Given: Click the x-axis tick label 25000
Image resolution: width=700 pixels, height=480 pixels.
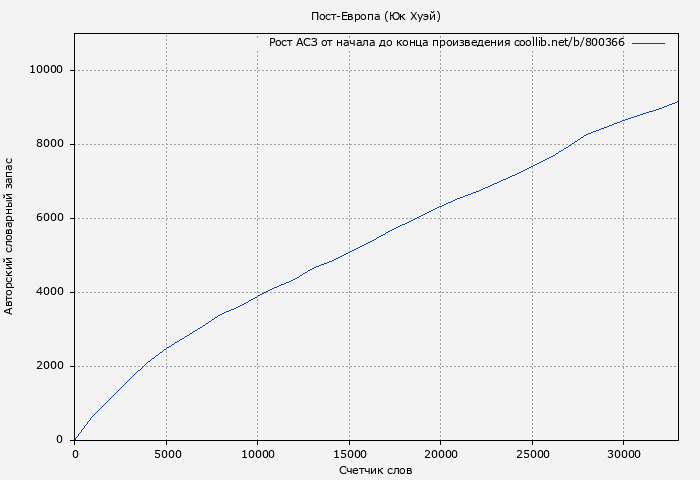Looking at the screenshot, I should [532, 453].
